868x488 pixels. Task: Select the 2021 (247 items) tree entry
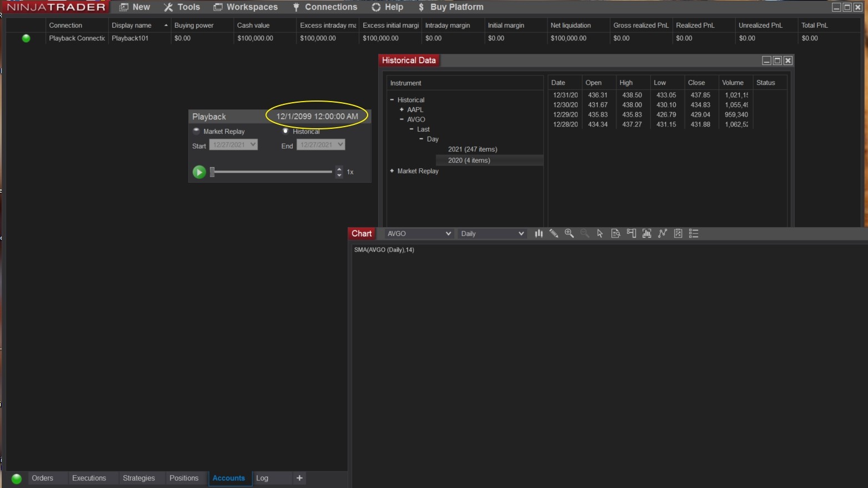[473, 149]
